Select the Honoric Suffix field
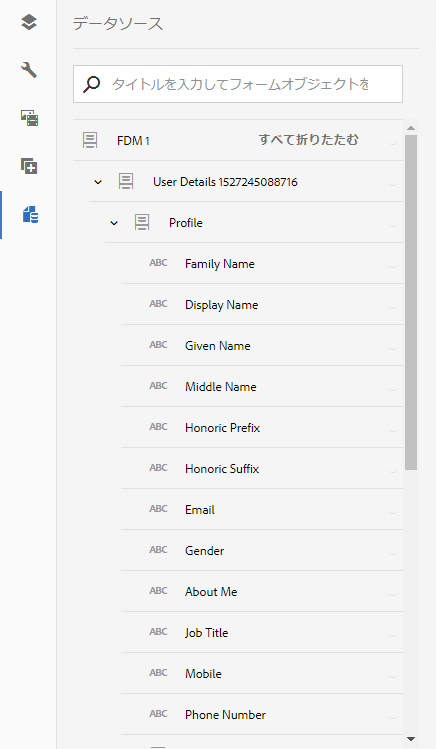The height and width of the screenshot is (749, 436). coord(262,469)
